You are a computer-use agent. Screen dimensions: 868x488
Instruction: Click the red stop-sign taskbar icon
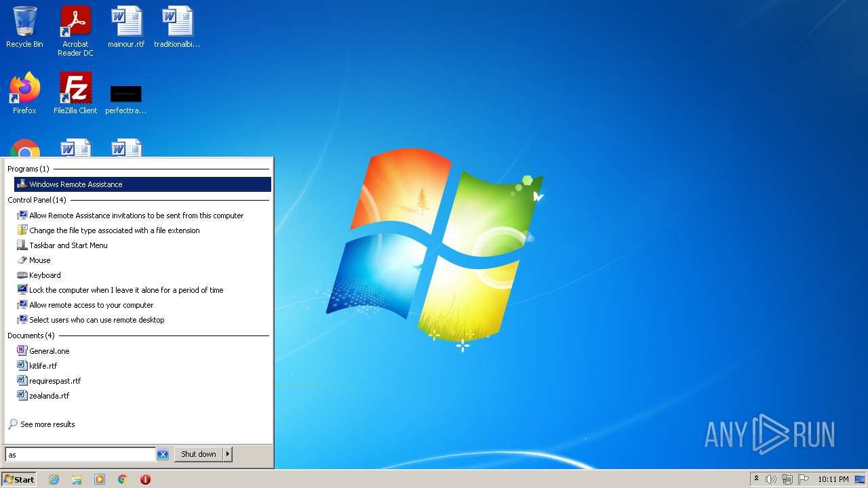(145, 479)
